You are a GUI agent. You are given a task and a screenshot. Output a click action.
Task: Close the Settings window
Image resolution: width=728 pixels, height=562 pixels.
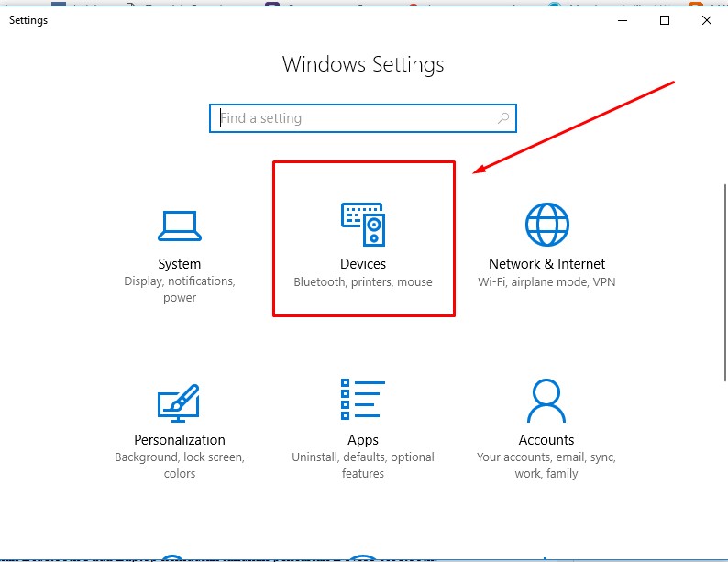[707, 20]
